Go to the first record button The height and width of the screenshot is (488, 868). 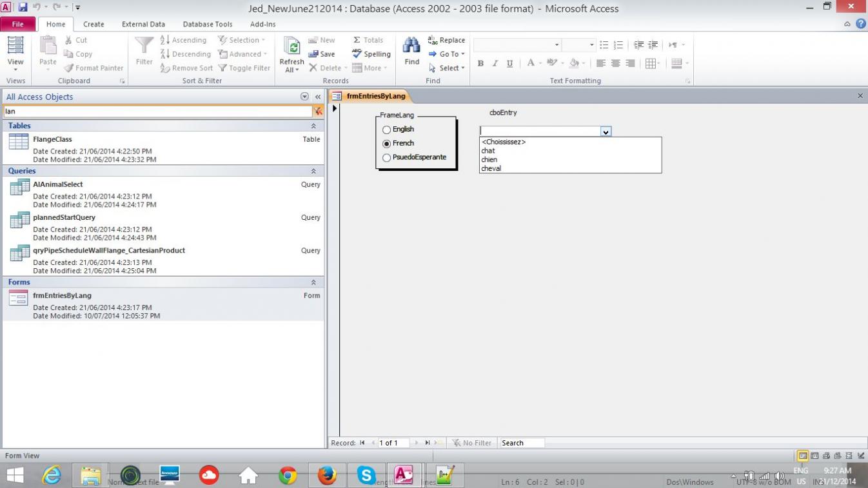coord(362,443)
